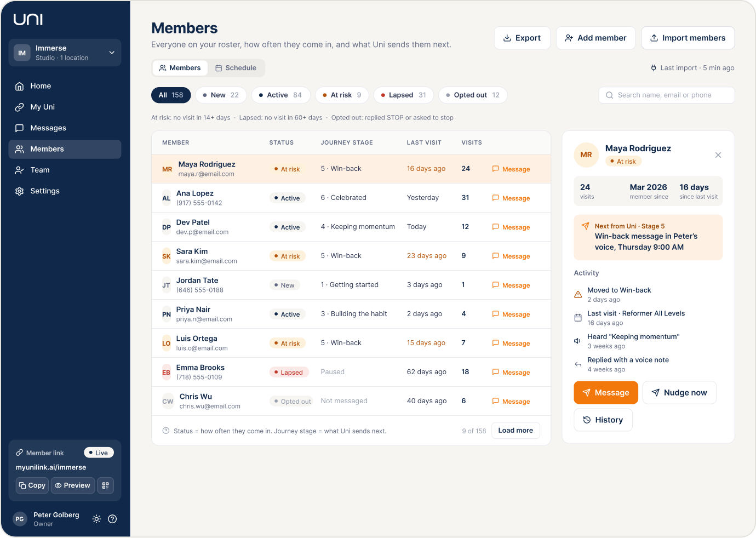Switch to the Members tab

pyautogui.click(x=180, y=68)
